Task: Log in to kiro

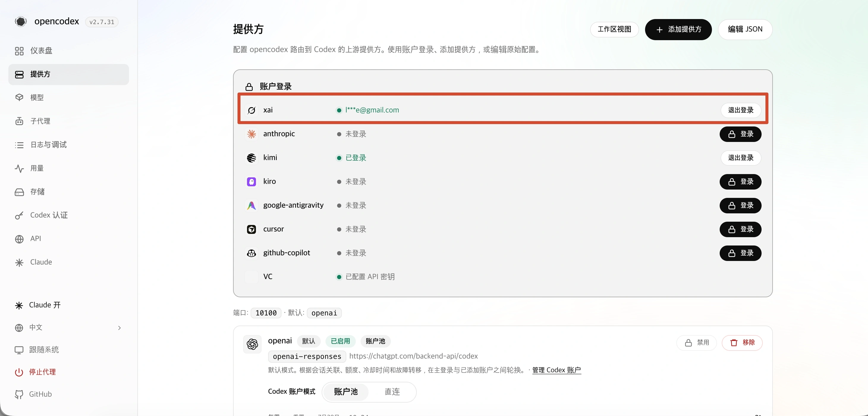Action: [740, 182]
